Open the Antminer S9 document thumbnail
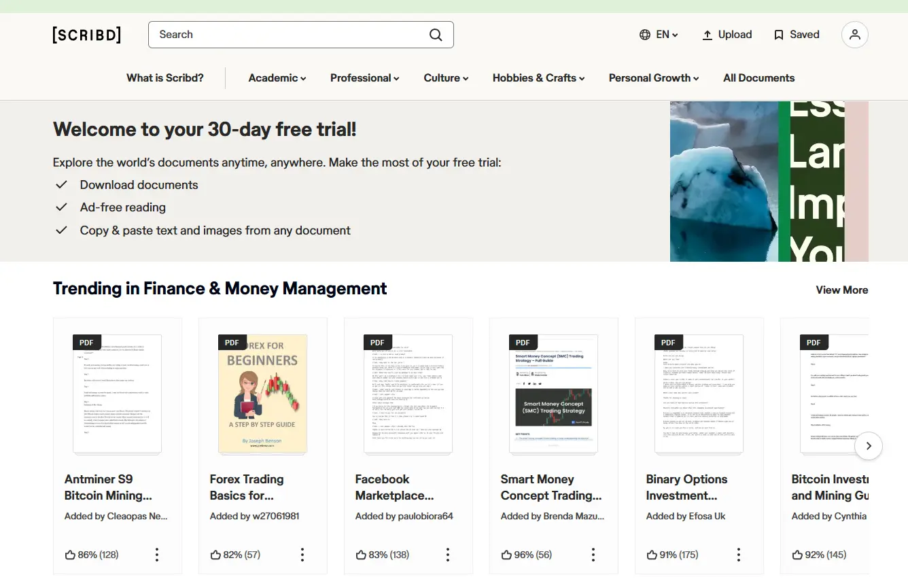The image size is (908, 588). pyautogui.click(x=118, y=394)
